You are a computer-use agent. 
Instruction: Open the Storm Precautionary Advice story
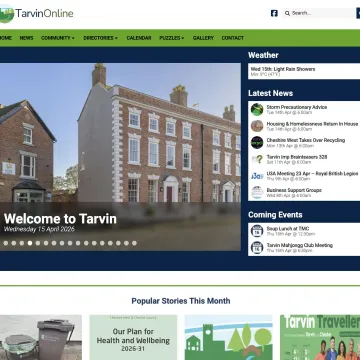point(297,107)
